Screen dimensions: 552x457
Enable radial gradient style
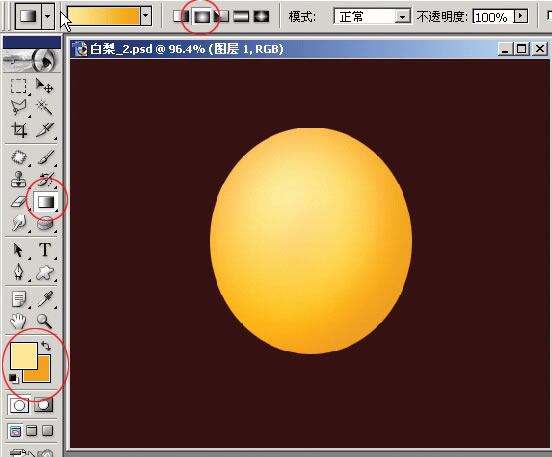point(202,16)
